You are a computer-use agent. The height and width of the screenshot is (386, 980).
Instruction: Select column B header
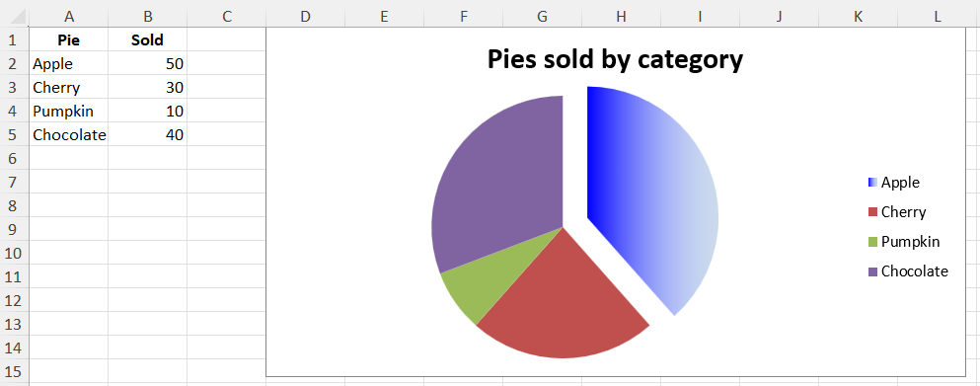pos(147,17)
